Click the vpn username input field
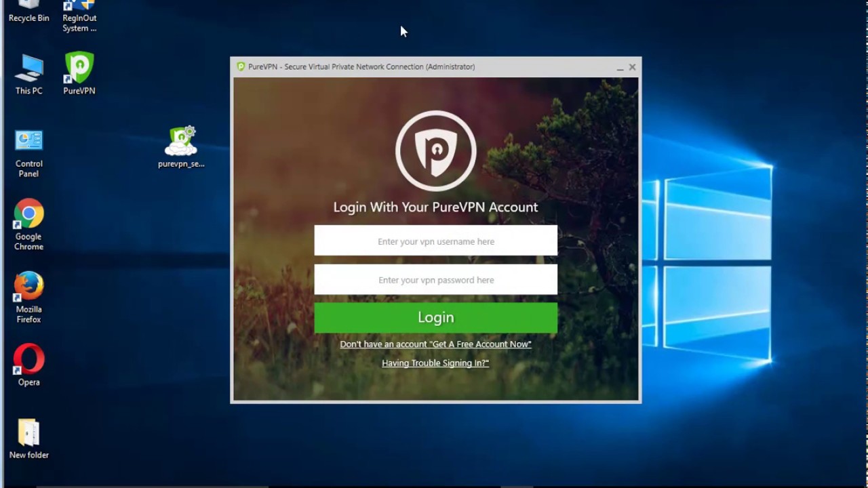 435,241
